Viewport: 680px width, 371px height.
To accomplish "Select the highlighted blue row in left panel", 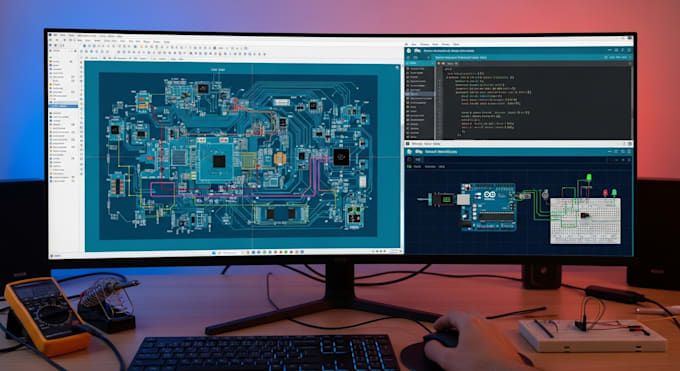I will (x=64, y=106).
